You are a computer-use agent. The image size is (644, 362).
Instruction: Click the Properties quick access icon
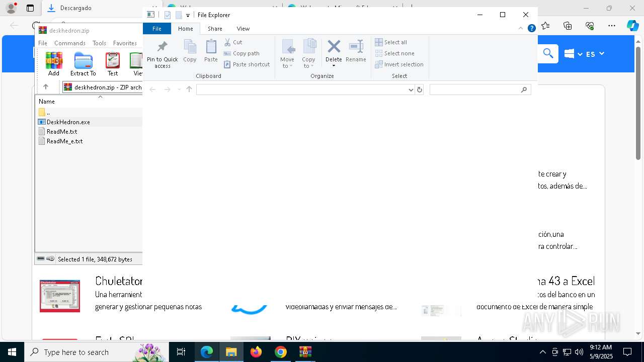tap(168, 15)
